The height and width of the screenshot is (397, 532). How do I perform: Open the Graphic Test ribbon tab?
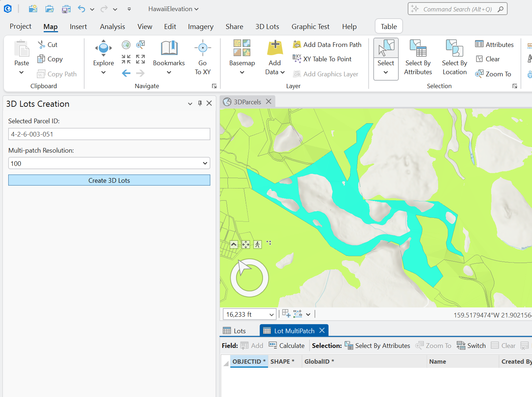coord(310,27)
